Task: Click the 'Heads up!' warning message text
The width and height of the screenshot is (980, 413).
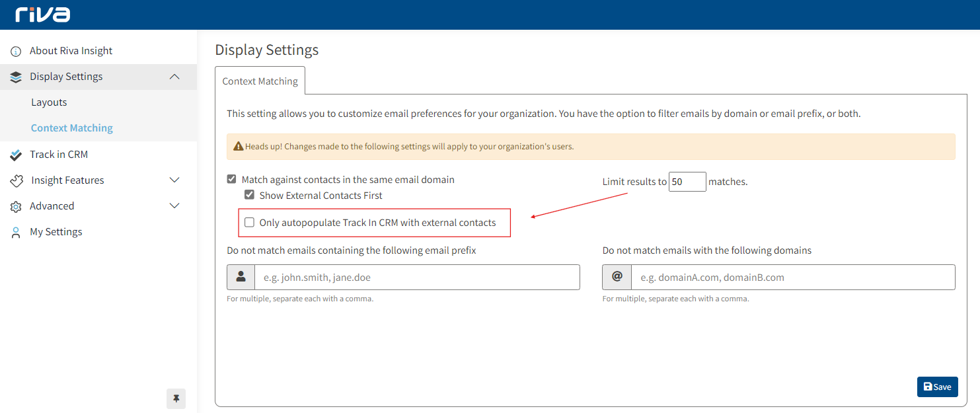Action: coord(409,146)
